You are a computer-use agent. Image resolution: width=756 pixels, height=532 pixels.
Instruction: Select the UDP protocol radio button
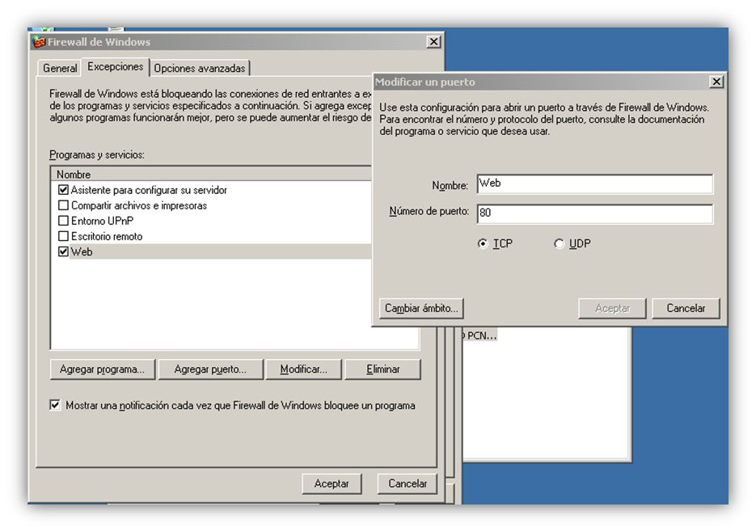point(559,243)
